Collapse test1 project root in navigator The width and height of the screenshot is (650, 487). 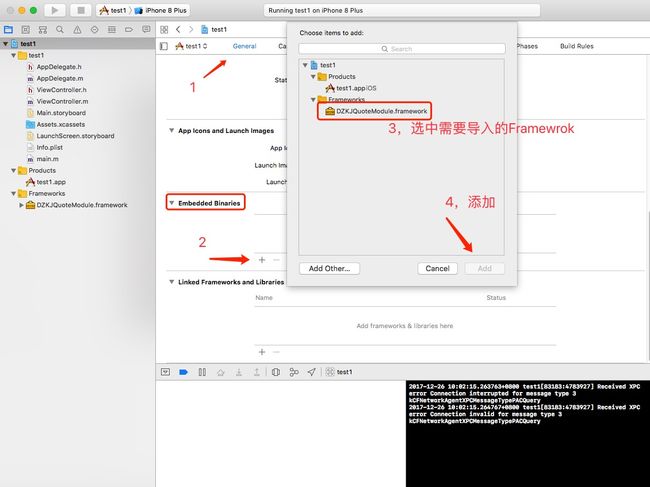pyautogui.click(x=5, y=44)
